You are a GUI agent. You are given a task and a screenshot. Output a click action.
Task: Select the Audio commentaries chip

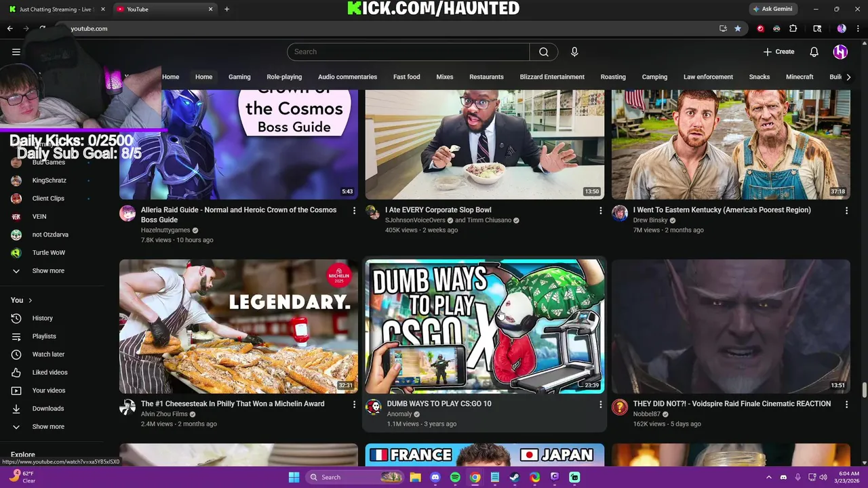pyautogui.click(x=347, y=77)
